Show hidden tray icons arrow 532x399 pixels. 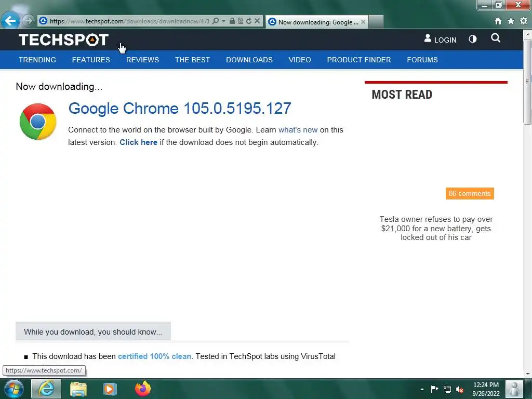[422, 389]
